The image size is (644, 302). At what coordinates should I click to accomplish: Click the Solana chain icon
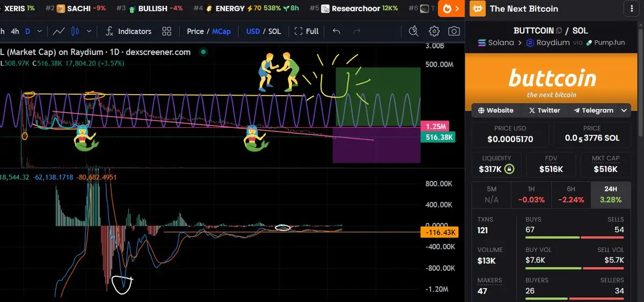click(x=481, y=42)
